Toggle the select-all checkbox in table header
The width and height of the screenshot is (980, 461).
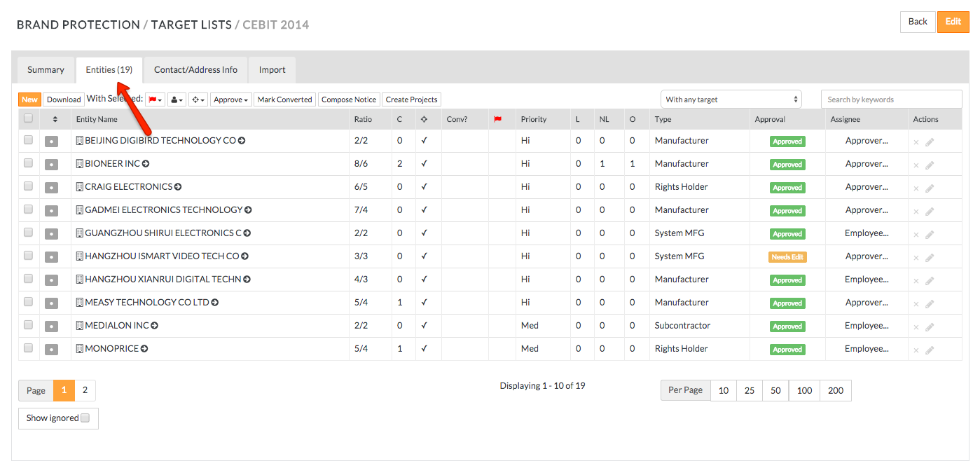28,118
